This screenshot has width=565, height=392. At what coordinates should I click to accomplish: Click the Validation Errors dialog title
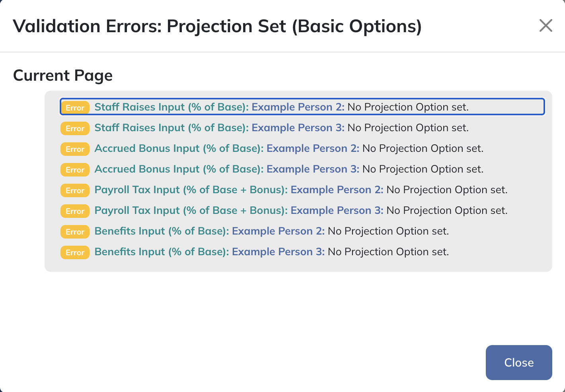coord(217,26)
